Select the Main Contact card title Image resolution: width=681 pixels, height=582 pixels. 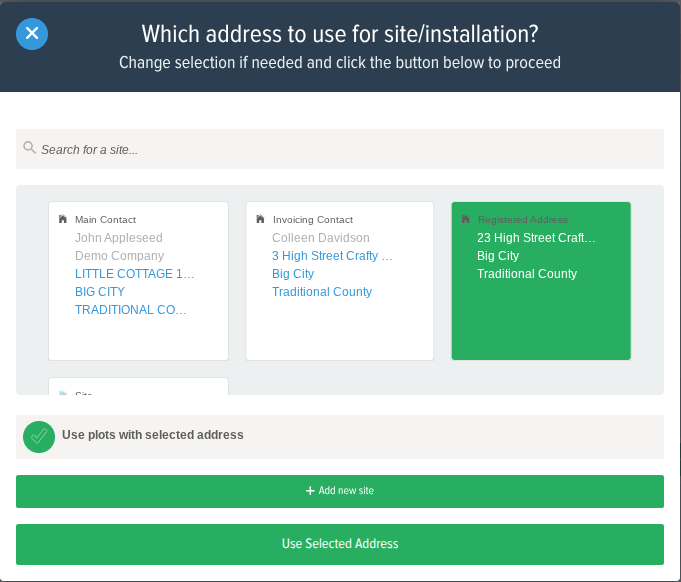click(x=105, y=220)
